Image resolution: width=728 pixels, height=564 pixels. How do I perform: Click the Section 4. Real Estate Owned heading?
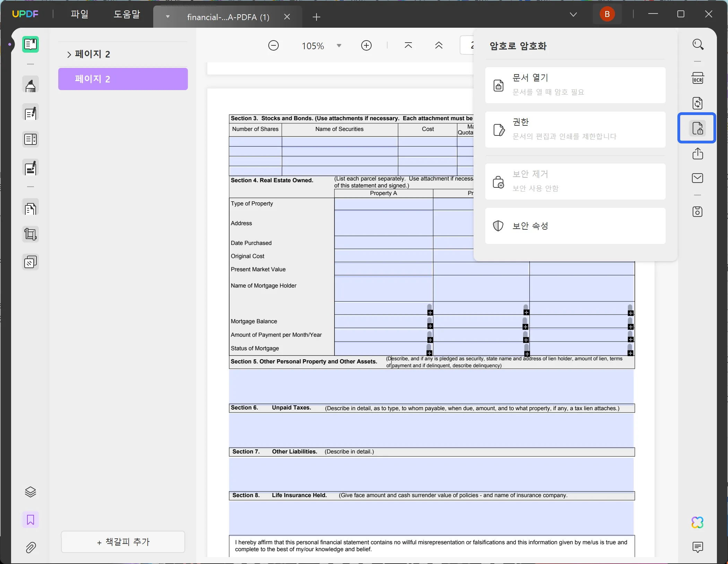pyautogui.click(x=272, y=180)
